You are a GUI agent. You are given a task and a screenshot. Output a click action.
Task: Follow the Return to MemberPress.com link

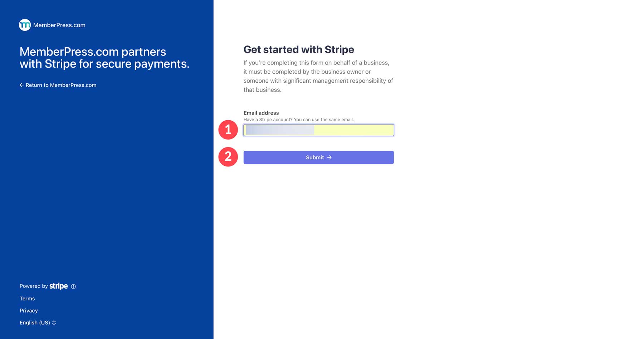click(61, 85)
